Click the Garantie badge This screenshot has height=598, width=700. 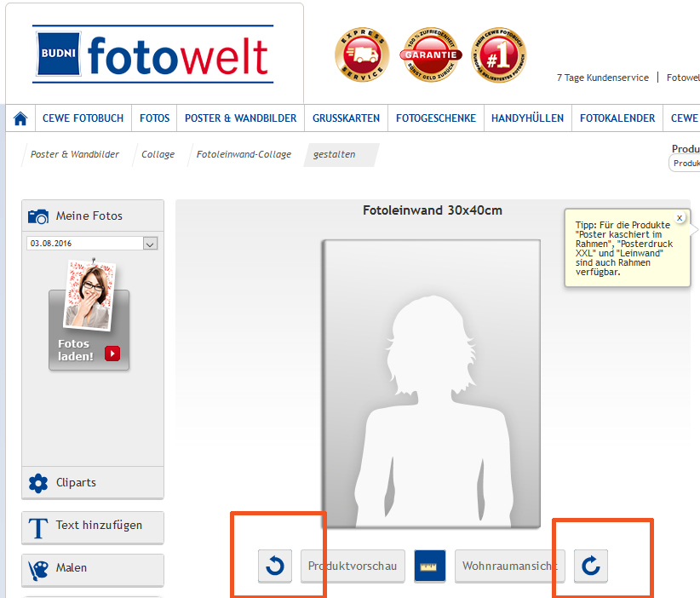click(430, 55)
